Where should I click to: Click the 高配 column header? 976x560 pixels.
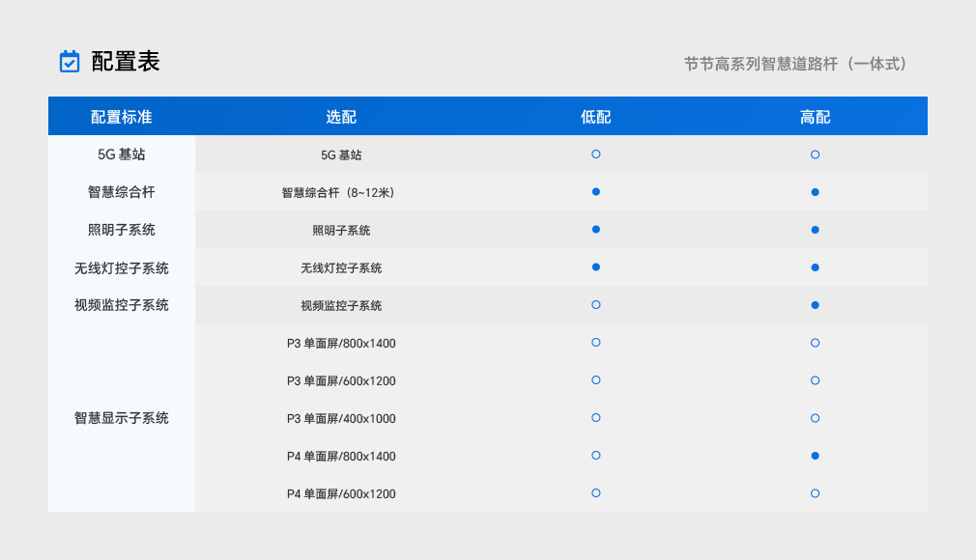(x=816, y=117)
